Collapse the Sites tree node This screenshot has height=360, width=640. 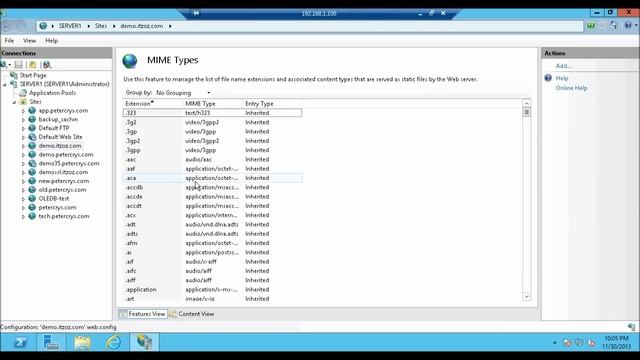pos(14,102)
